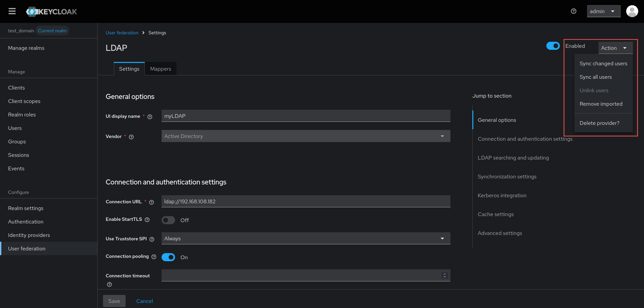644x308 pixels.
Task: Click the Keycloak logo
Action: [52, 11]
